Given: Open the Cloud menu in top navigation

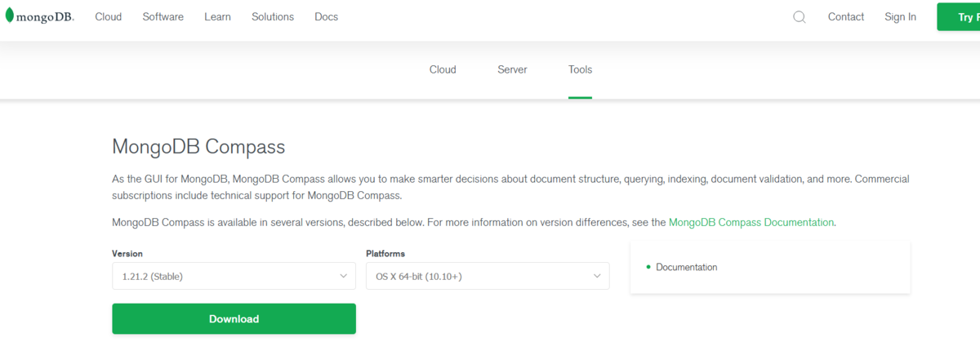Looking at the screenshot, I should click(109, 16).
